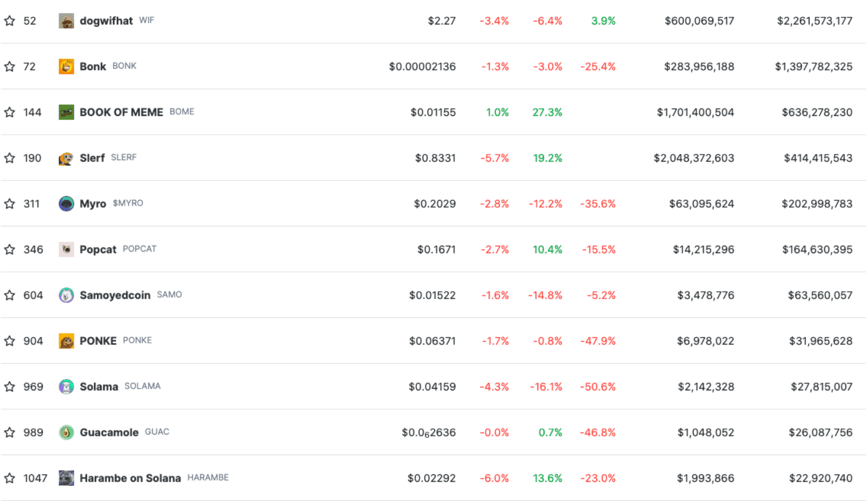Select the Myro coin name
The image size is (868, 501).
point(93,204)
